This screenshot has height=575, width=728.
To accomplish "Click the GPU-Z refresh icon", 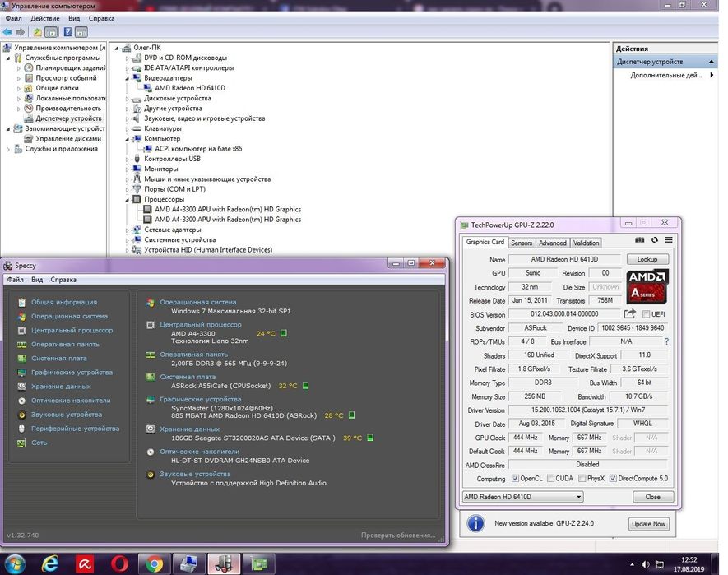I will pos(655,240).
